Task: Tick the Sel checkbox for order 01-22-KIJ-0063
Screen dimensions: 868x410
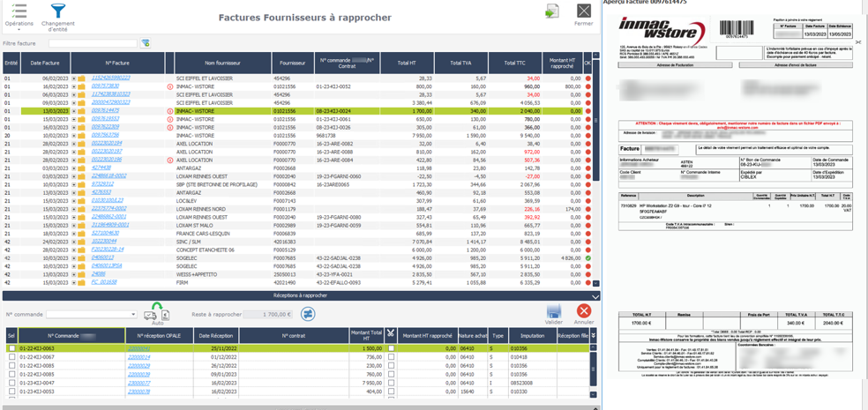Action: pos(11,349)
